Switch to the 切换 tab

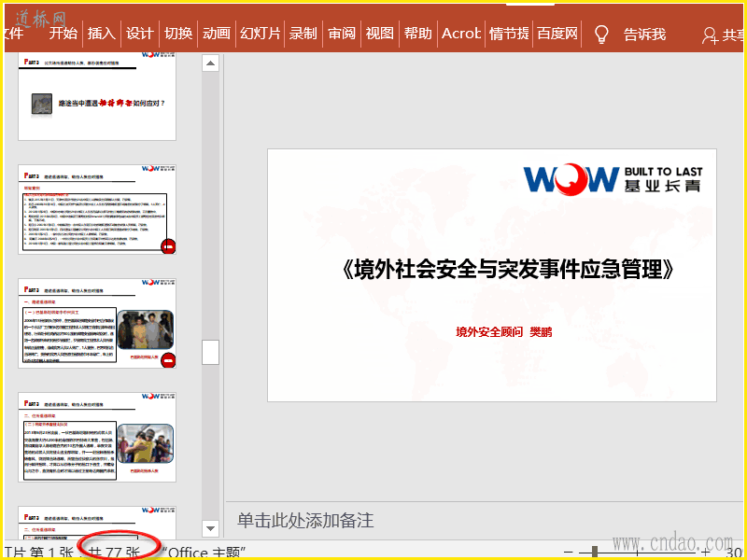pyautogui.click(x=178, y=34)
